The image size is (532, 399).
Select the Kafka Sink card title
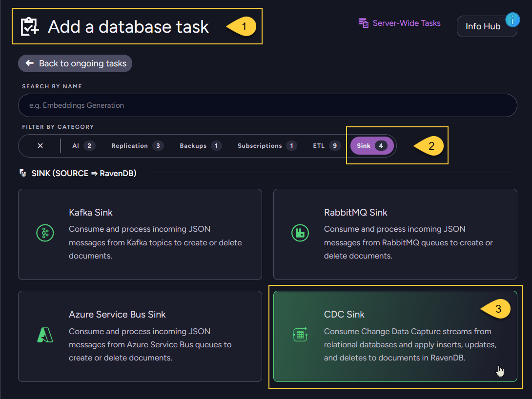pos(91,213)
